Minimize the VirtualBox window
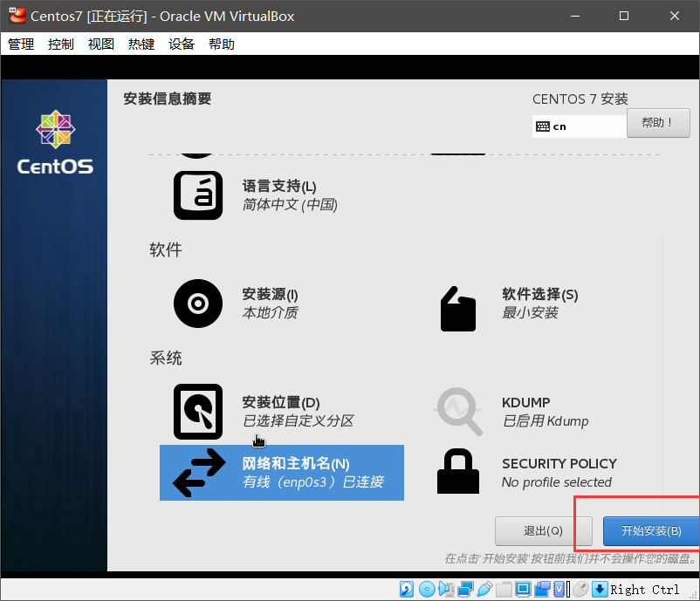 click(x=575, y=16)
